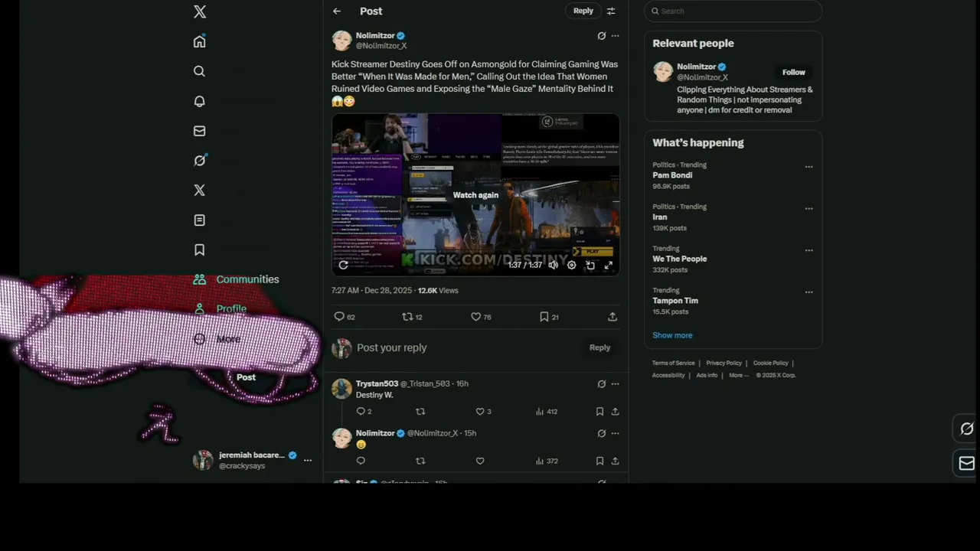Bookmark Nolimitzor's emoji reply
Screen dimensions: 980x551
tap(599, 461)
